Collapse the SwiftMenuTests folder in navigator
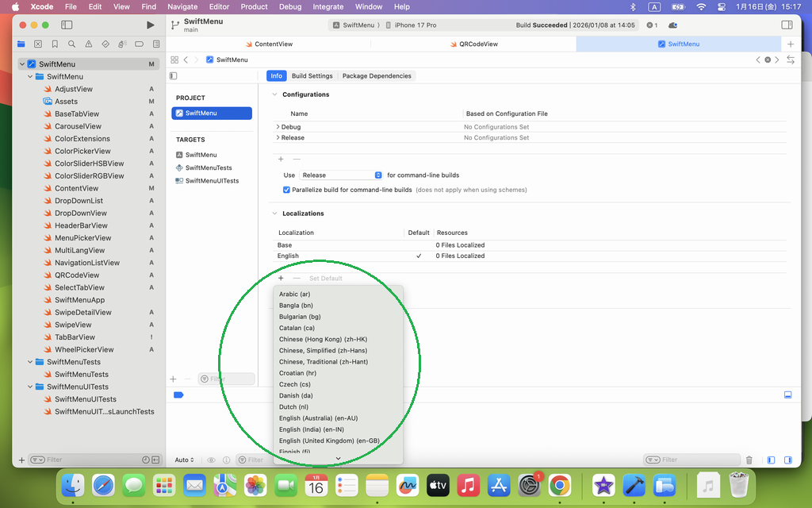This screenshot has height=508, width=812. (x=30, y=362)
